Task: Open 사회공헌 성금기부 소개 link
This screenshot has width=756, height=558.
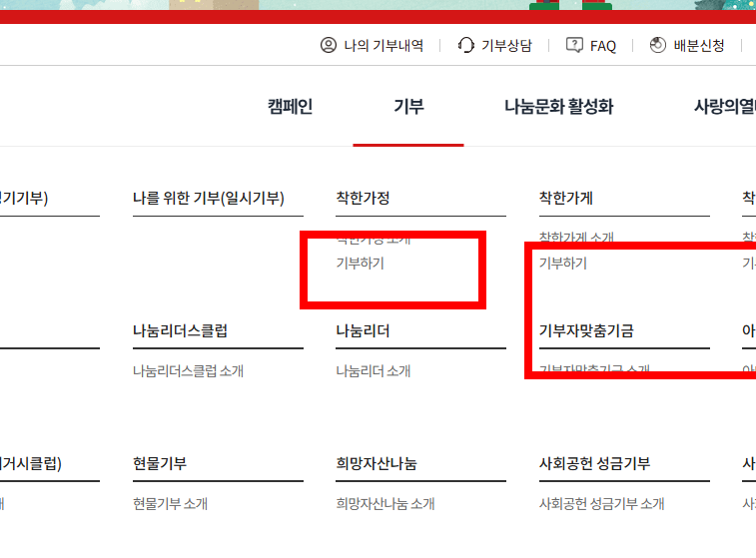Action: click(602, 503)
